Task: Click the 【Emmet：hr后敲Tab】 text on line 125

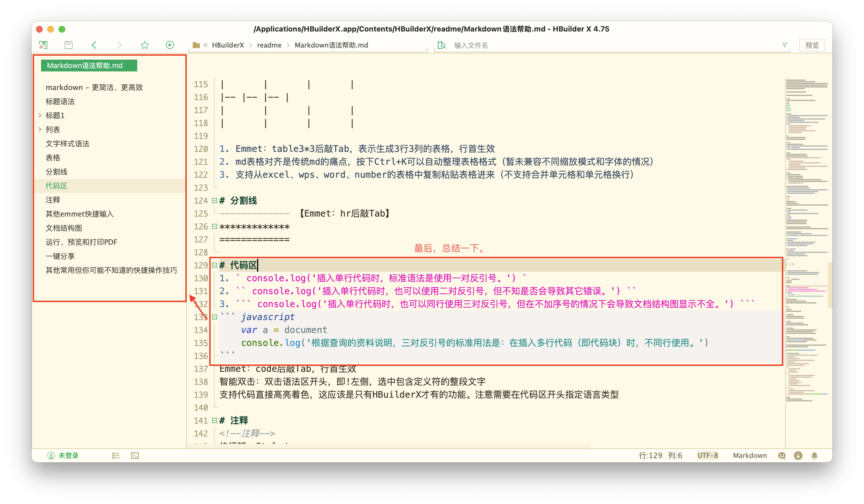Action: (344, 213)
